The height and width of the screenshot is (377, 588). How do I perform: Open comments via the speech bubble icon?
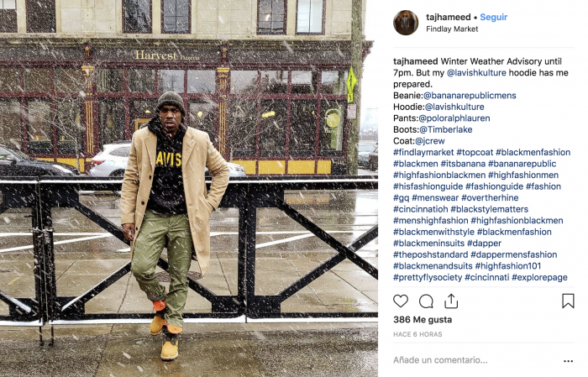[x=426, y=301]
